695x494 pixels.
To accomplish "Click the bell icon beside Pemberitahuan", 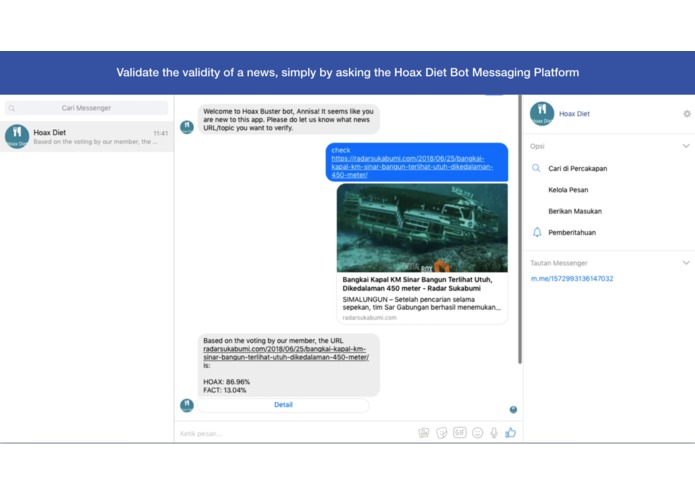I will 537,232.
